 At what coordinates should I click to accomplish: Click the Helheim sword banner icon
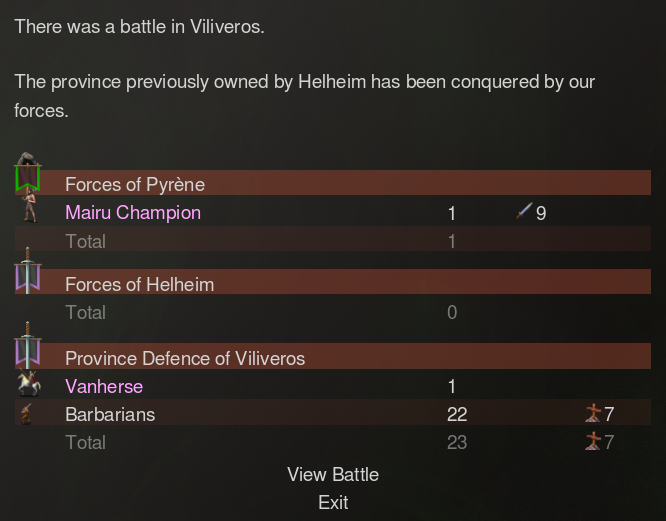[x=28, y=271]
